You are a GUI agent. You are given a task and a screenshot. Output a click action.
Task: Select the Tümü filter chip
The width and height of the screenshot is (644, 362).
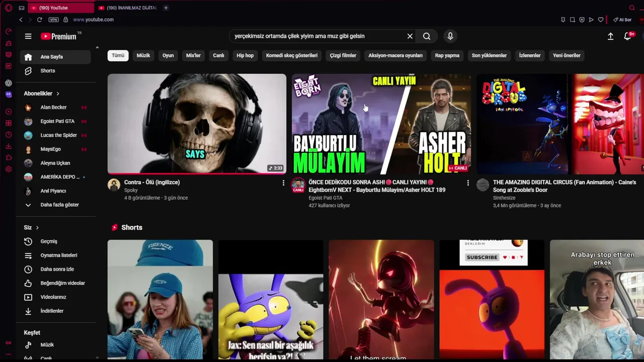tap(118, 55)
